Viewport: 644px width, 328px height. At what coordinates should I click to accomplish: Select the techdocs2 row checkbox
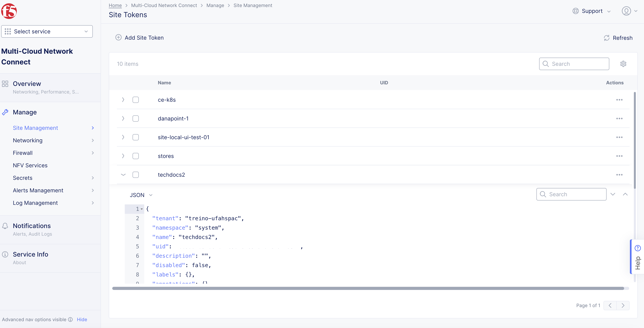(135, 175)
